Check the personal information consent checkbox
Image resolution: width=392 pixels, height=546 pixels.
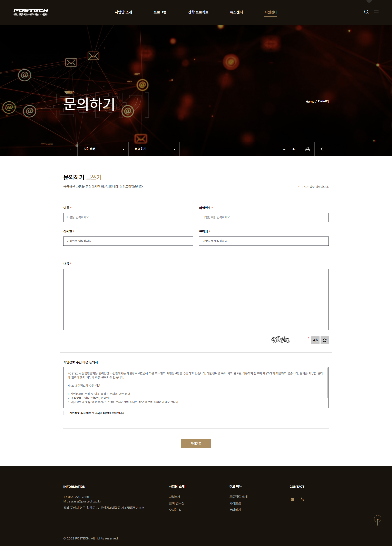(x=65, y=413)
